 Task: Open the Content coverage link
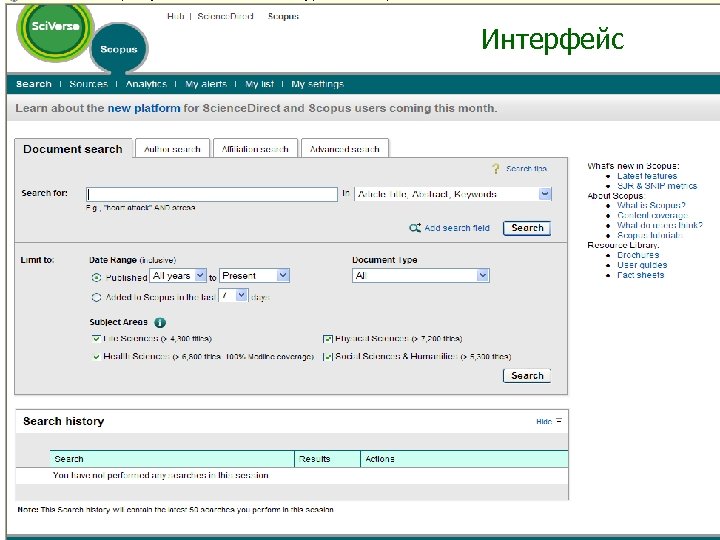point(652,215)
